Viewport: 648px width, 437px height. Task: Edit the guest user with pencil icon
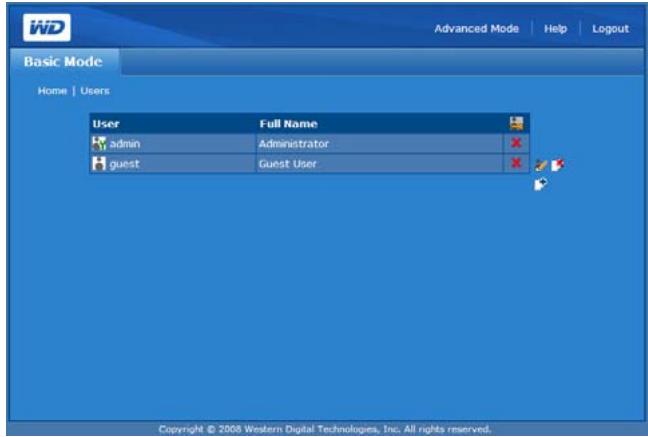click(541, 165)
